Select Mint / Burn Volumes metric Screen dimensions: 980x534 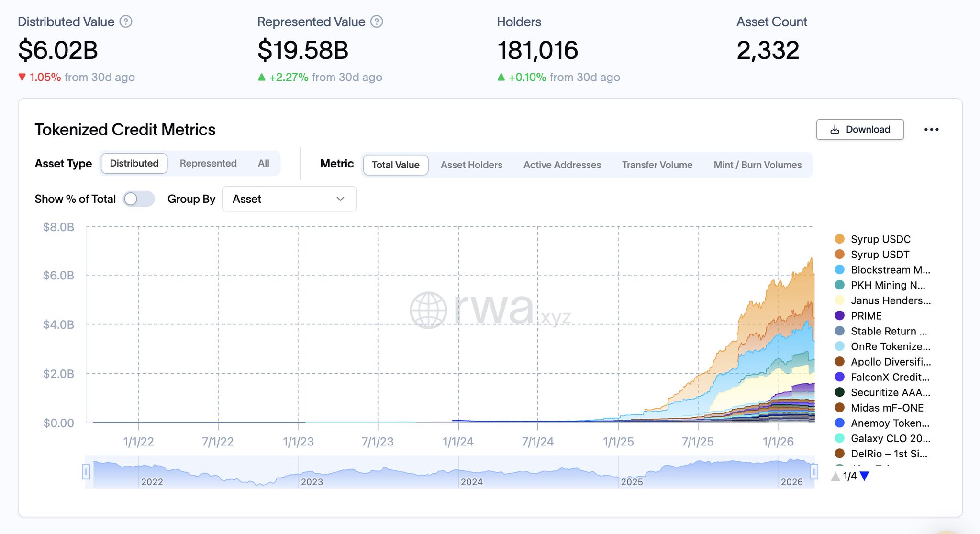(757, 165)
